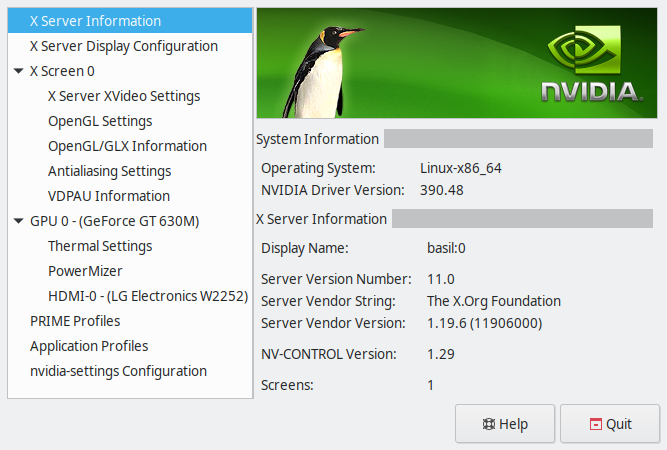
Task: View OpenGL/GLX Information
Action: pyautogui.click(x=127, y=146)
